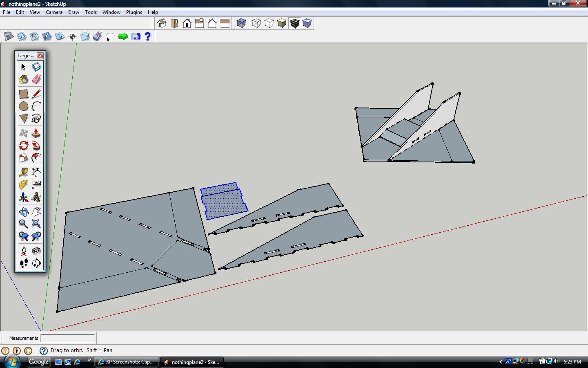Viewport: 588px width, 368px height.
Task: Select the Paint Bucket tool
Action: click(x=24, y=79)
